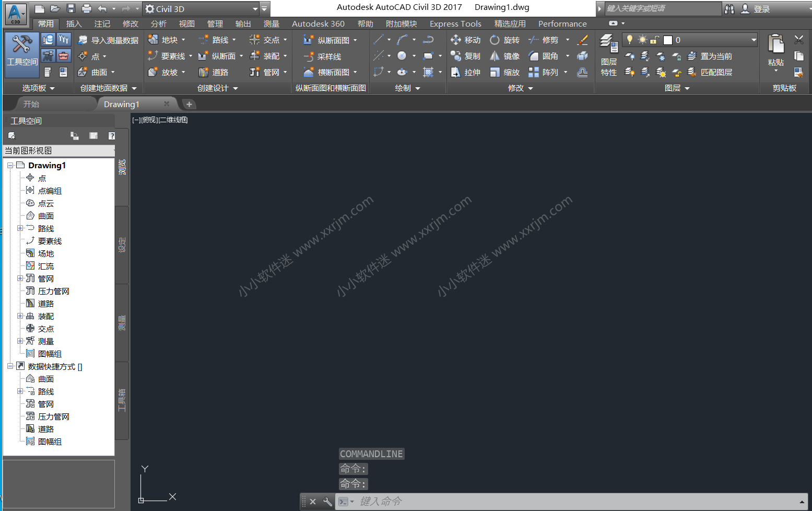The image size is (812, 511).
Task: Click the keyword search box at top
Action: [x=662, y=8]
